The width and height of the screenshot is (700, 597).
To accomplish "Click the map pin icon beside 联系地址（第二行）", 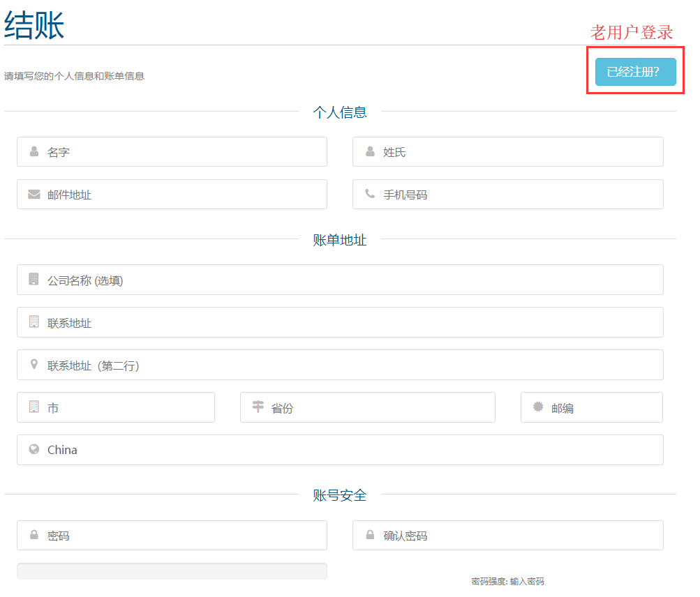I will click(34, 365).
